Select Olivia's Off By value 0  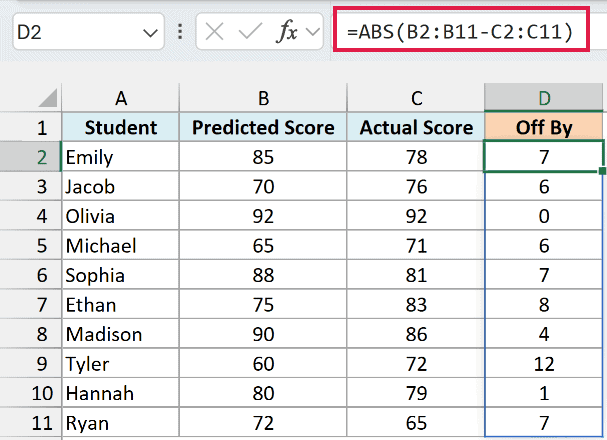[x=544, y=216]
